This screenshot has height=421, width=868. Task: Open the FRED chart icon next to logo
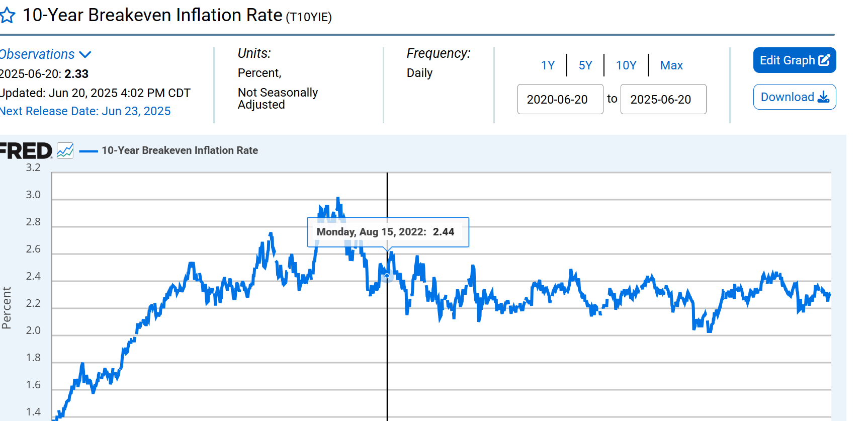click(65, 150)
